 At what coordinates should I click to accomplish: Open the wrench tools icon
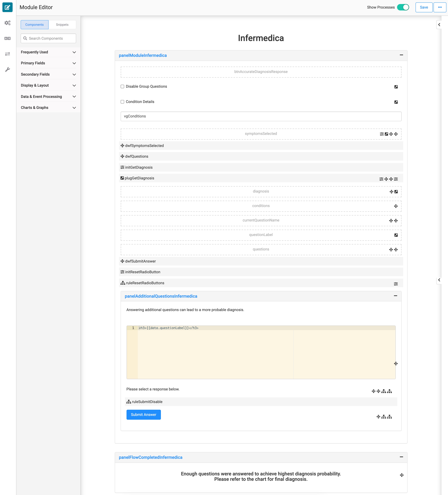point(7,69)
